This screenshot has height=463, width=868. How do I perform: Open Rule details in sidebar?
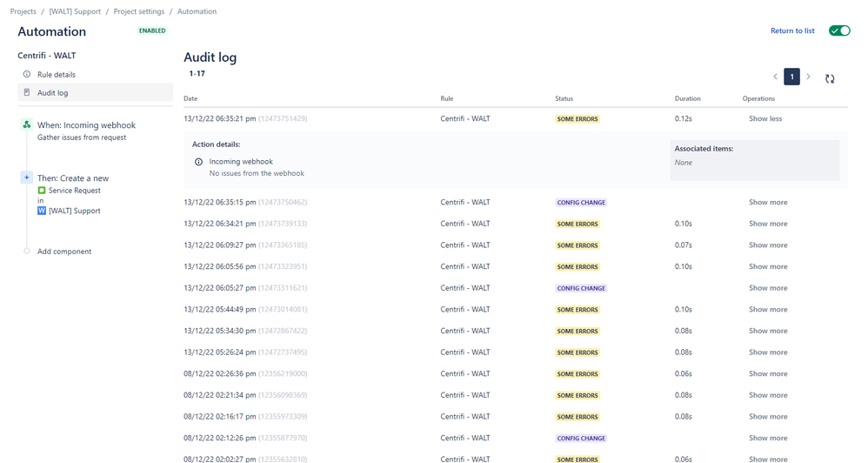tap(57, 75)
